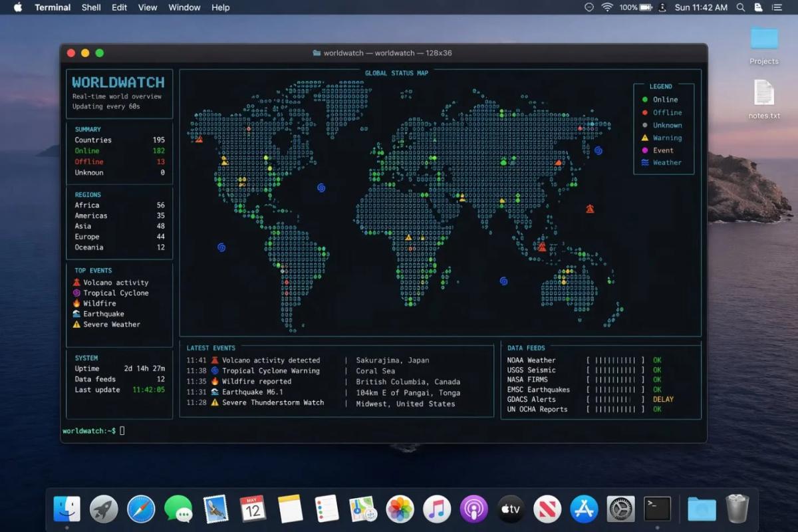Open Spotlight search from the menu bar
The width and height of the screenshot is (798, 532).
click(741, 8)
